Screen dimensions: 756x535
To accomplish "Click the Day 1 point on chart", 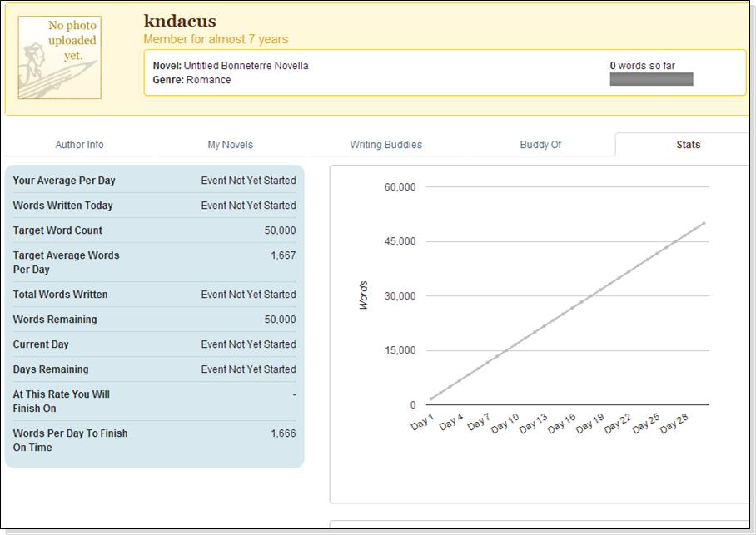I will pos(430,399).
